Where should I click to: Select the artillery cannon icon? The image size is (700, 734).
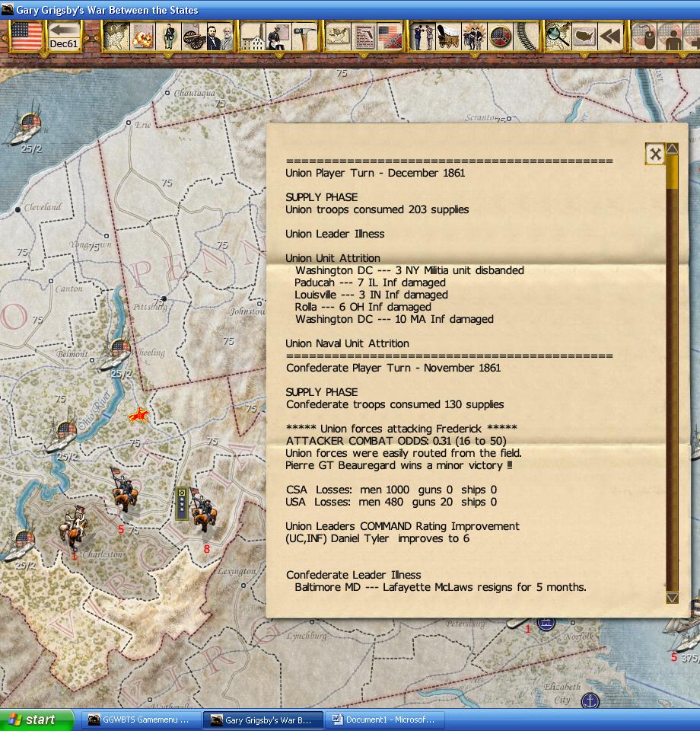coord(194,36)
